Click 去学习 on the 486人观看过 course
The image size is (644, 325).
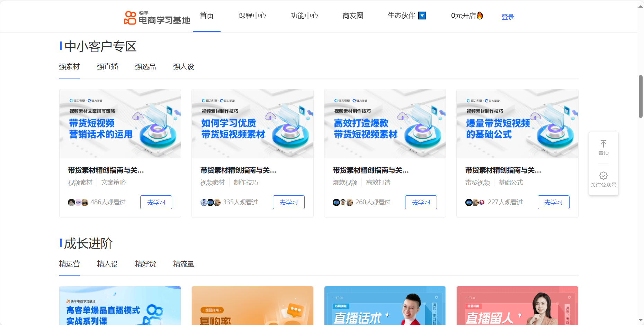(x=156, y=202)
